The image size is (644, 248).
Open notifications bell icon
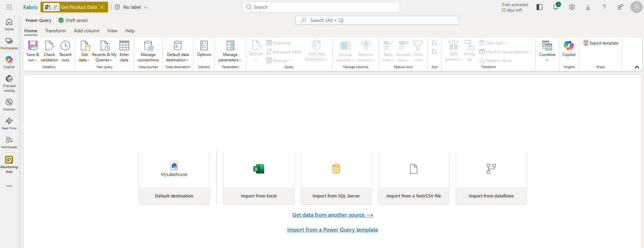click(556, 7)
